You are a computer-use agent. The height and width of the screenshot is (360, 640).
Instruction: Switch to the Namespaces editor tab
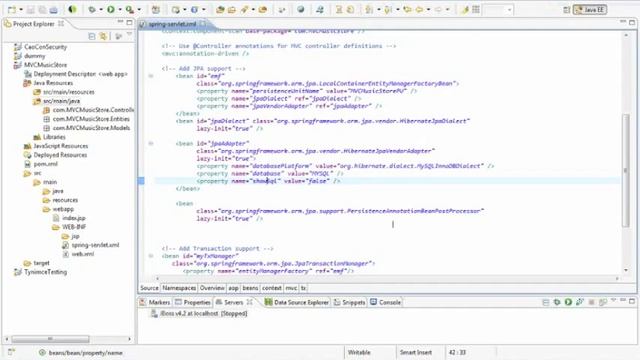(179, 288)
